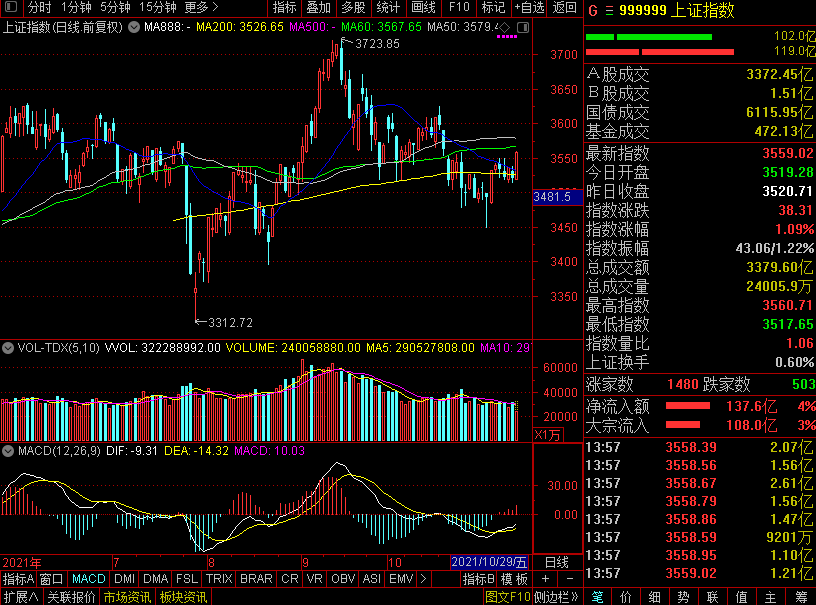
Task: Click the top-left window layout icon
Action: (10, 7)
